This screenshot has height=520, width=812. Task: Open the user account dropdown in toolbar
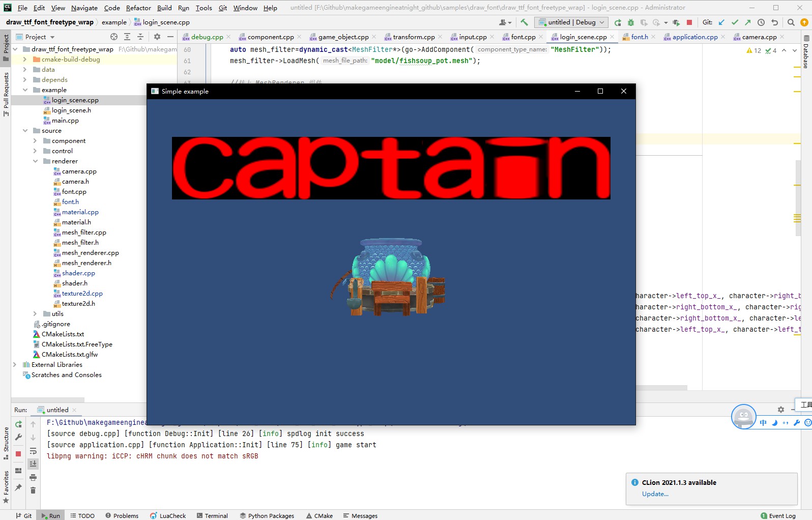(505, 22)
